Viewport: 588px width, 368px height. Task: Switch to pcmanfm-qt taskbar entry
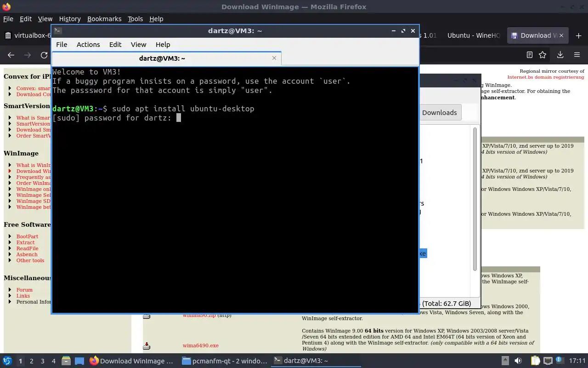pos(224,361)
